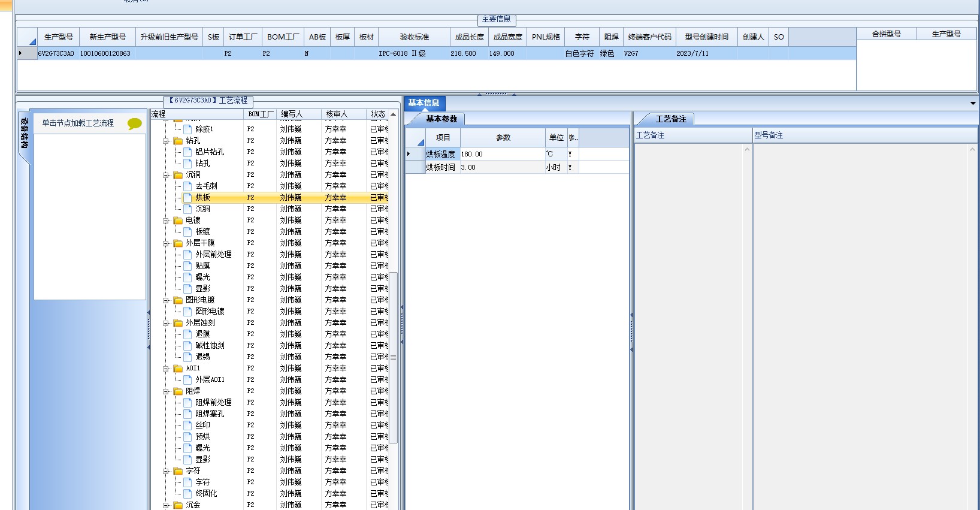The height and width of the screenshot is (510, 980).
Task: Click the folder icon beside 电镀
Action: point(178,221)
